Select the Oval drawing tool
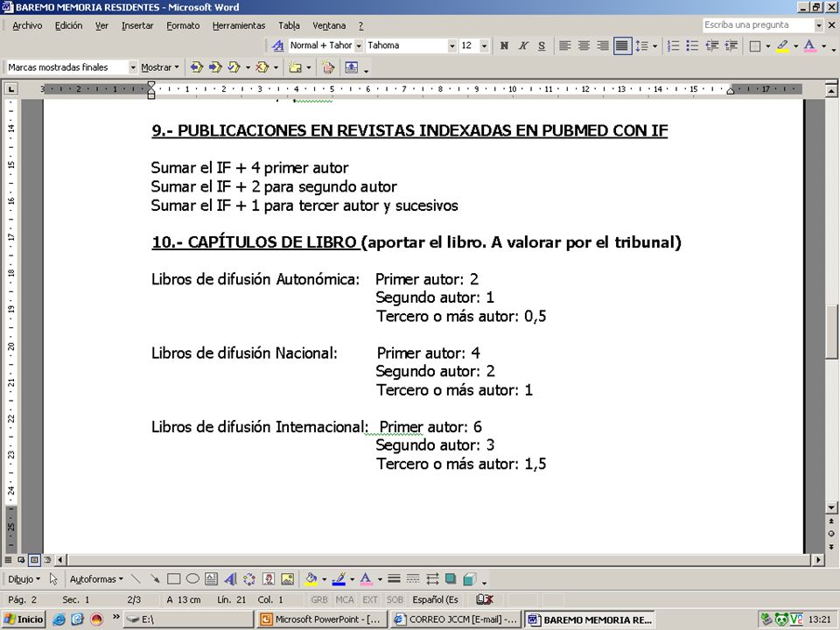Screen dimensions: 840x630 point(192,579)
